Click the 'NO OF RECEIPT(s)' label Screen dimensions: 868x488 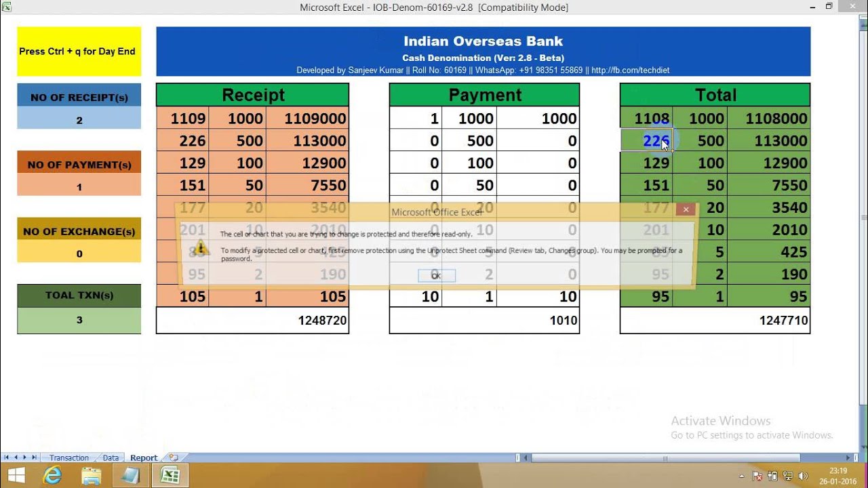point(79,96)
